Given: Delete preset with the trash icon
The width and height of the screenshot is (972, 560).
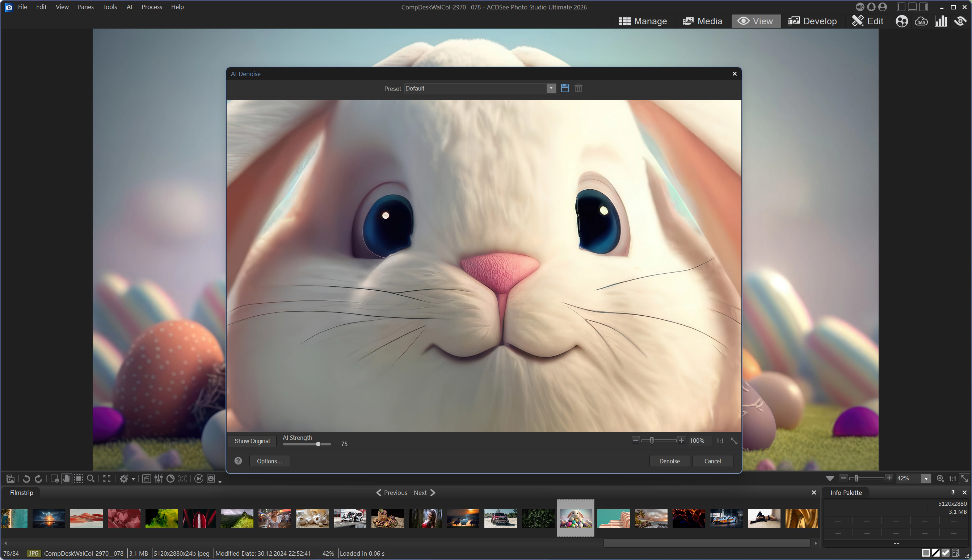Looking at the screenshot, I should [x=578, y=88].
